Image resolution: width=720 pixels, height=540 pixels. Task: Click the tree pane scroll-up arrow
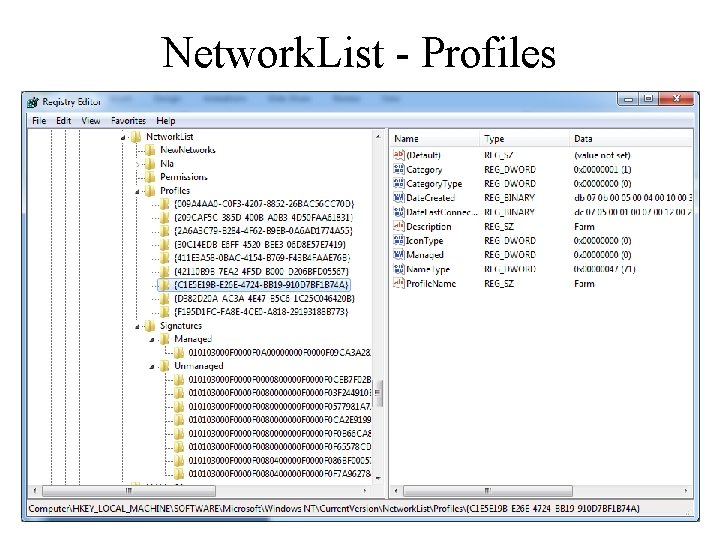click(x=378, y=137)
